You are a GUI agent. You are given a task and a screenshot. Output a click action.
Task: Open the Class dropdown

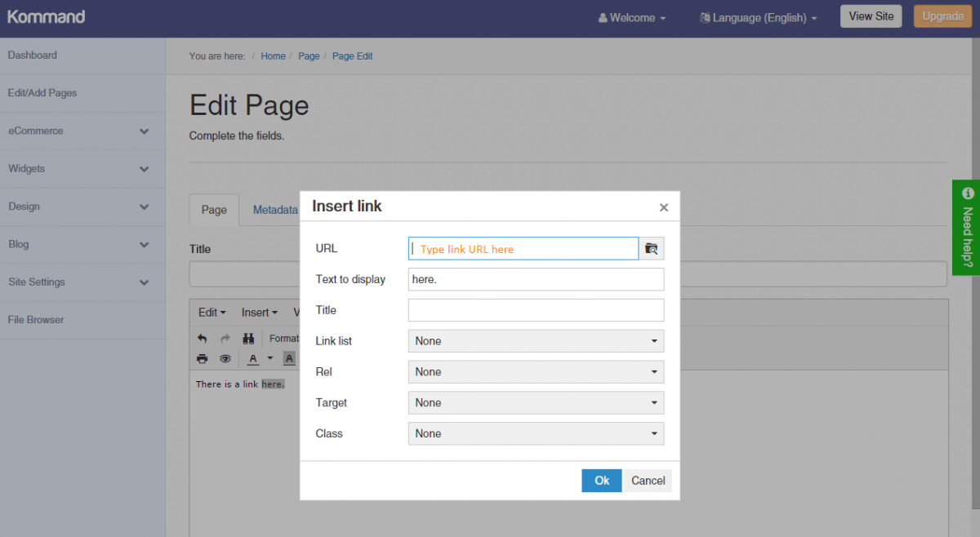tap(536, 434)
